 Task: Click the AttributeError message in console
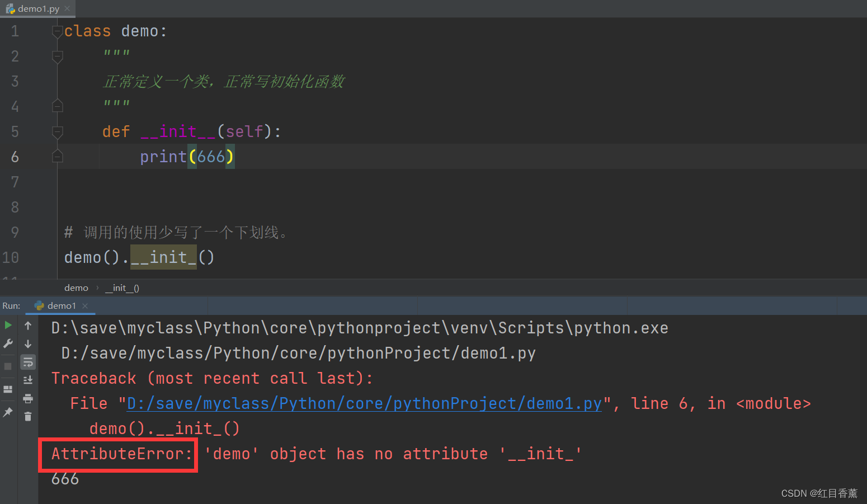(x=316, y=454)
